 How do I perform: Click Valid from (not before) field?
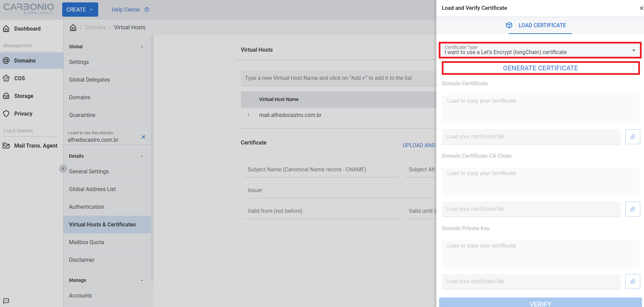[321, 211]
